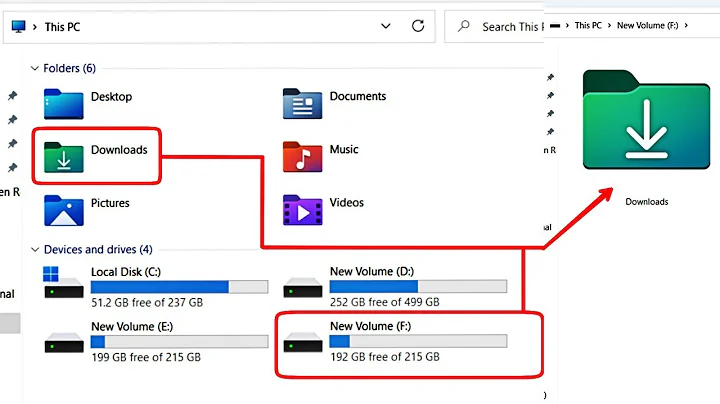720x404 pixels.
Task: Click the New Volume (E:) name label
Action: tap(132, 327)
